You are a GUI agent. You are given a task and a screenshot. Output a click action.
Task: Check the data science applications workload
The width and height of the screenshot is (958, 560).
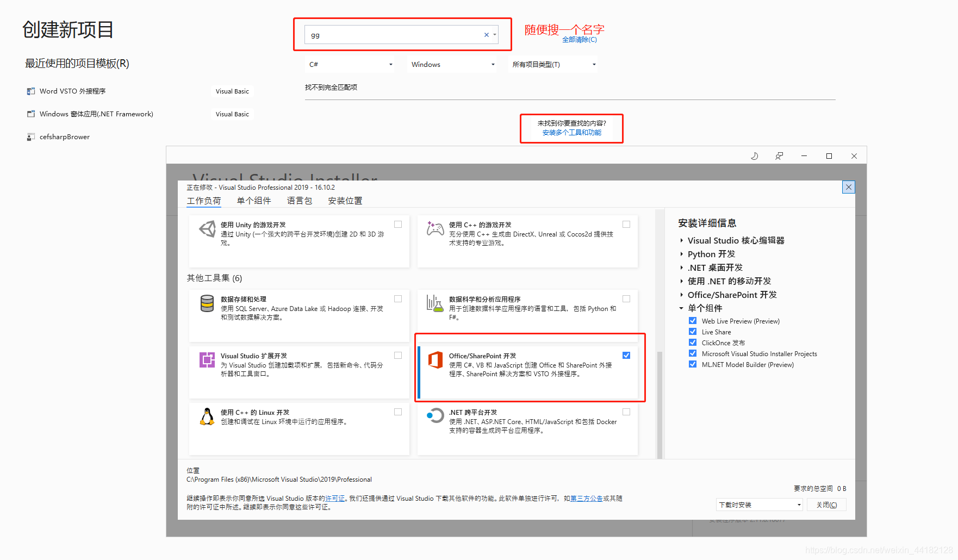click(x=626, y=299)
